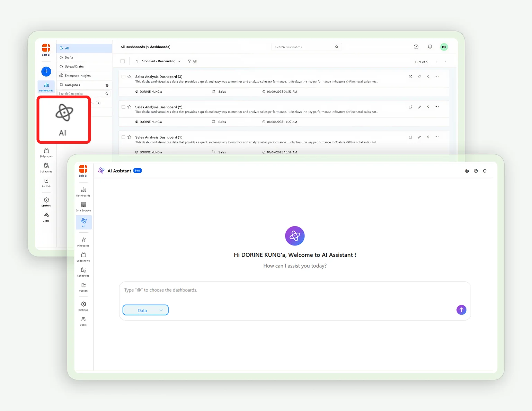Switch to the Drafts tab
The image size is (532, 411).
(68, 57)
